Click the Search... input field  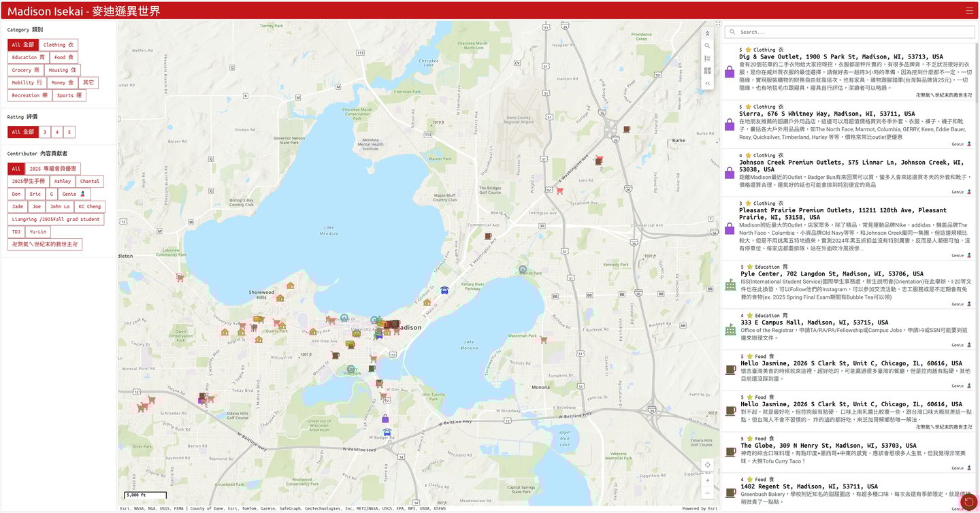coord(849,32)
